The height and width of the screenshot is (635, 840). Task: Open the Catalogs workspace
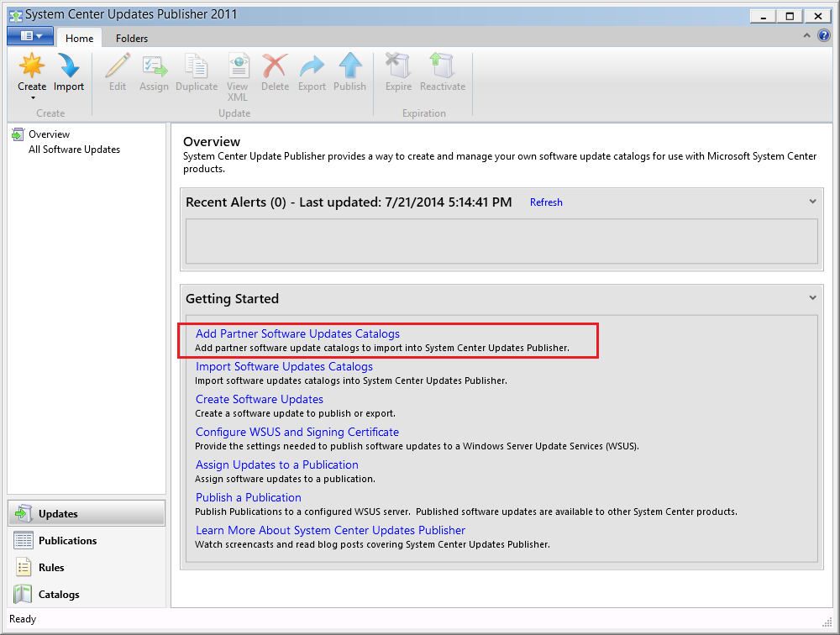click(x=87, y=594)
